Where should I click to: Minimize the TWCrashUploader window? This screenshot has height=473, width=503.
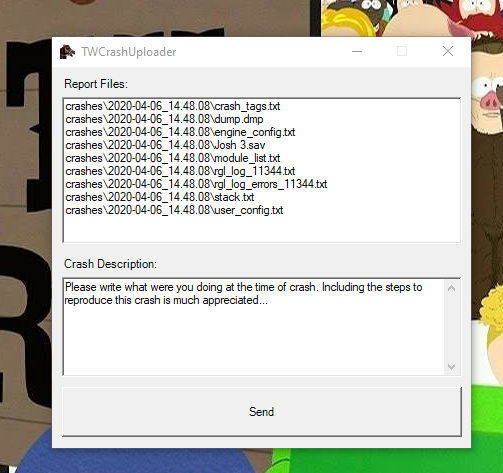[x=357, y=51]
